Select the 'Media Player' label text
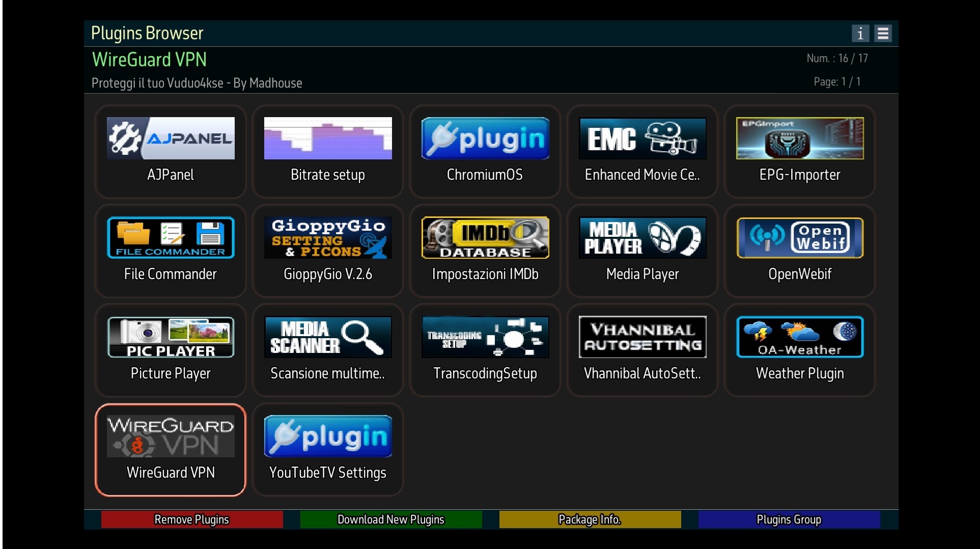The width and height of the screenshot is (980, 549). pyautogui.click(x=642, y=274)
